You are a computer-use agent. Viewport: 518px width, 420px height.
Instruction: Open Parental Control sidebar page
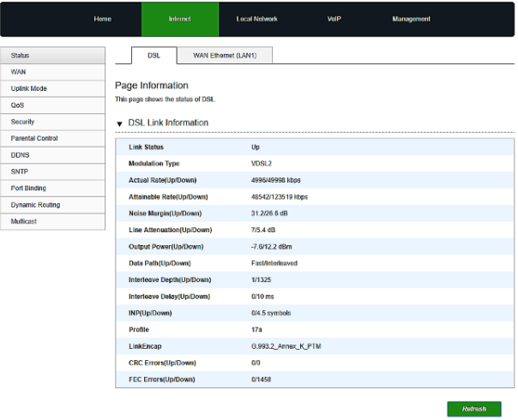(52, 138)
